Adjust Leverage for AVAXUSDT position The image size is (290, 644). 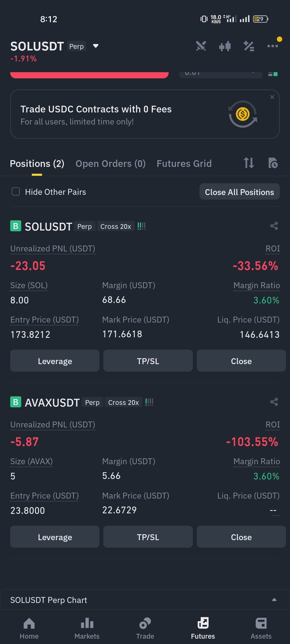[55, 537]
